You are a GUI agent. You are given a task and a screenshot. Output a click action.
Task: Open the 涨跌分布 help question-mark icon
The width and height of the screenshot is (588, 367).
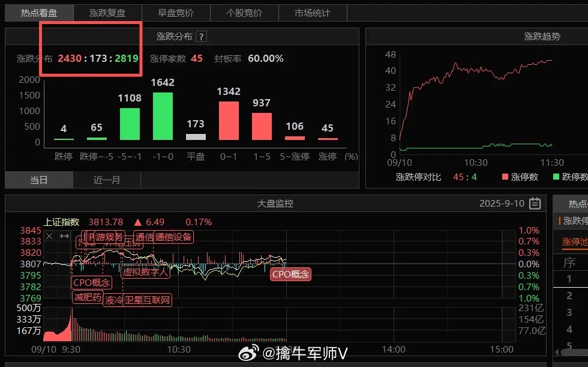(x=202, y=37)
